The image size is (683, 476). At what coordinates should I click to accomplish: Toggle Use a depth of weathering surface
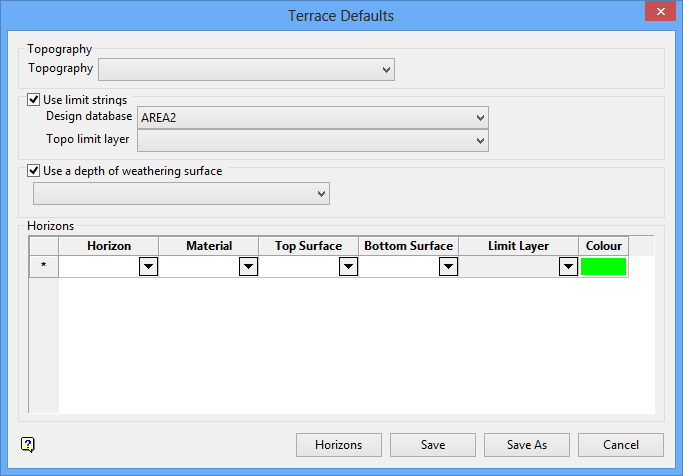[x=35, y=171]
